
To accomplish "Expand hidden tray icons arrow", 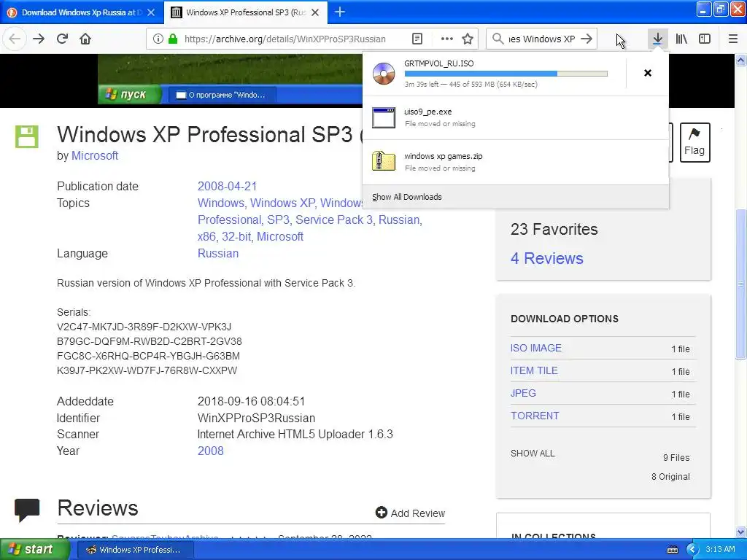I will click(x=692, y=550).
